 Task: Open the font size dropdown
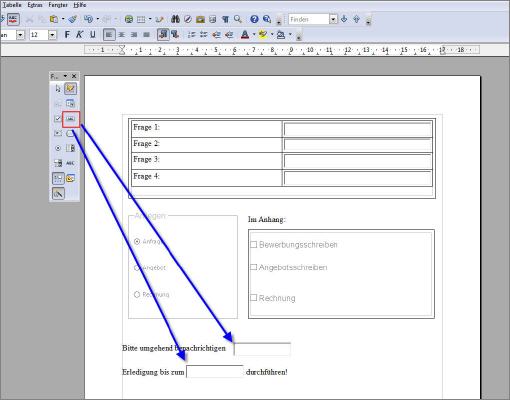52,35
